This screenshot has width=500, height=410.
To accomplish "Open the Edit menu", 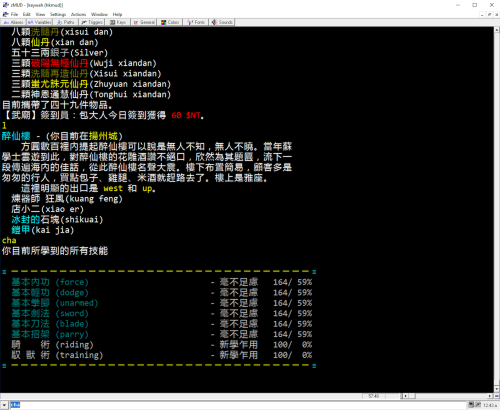I will pyautogui.click(x=27, y=14).
